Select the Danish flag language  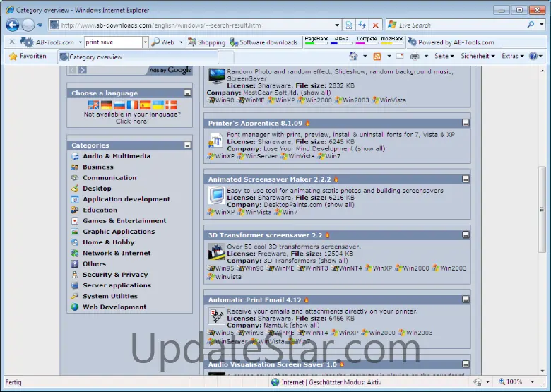click(171, 105)
